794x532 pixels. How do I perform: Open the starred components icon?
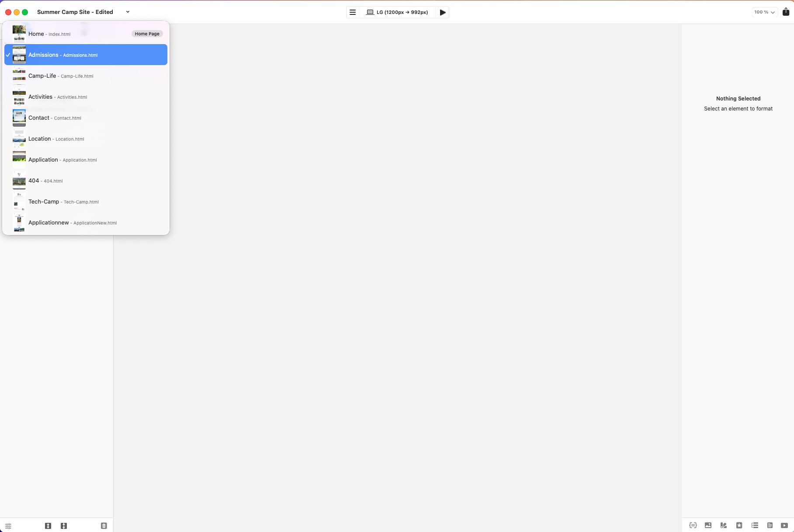[739, 525]
